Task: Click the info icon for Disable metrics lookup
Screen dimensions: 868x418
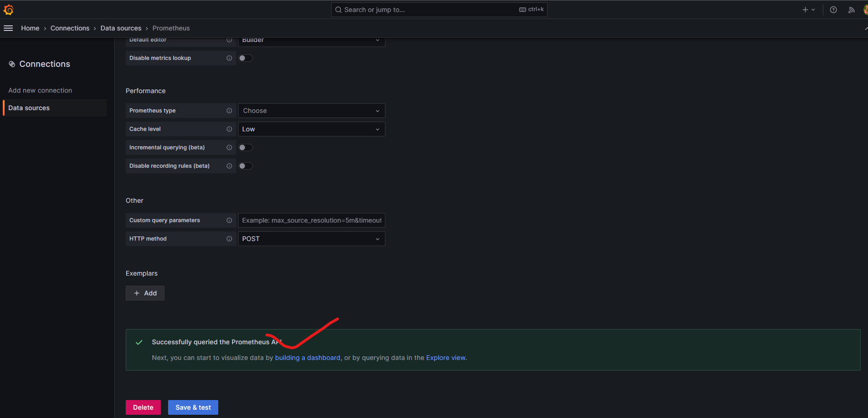Action: pos(229,58)
